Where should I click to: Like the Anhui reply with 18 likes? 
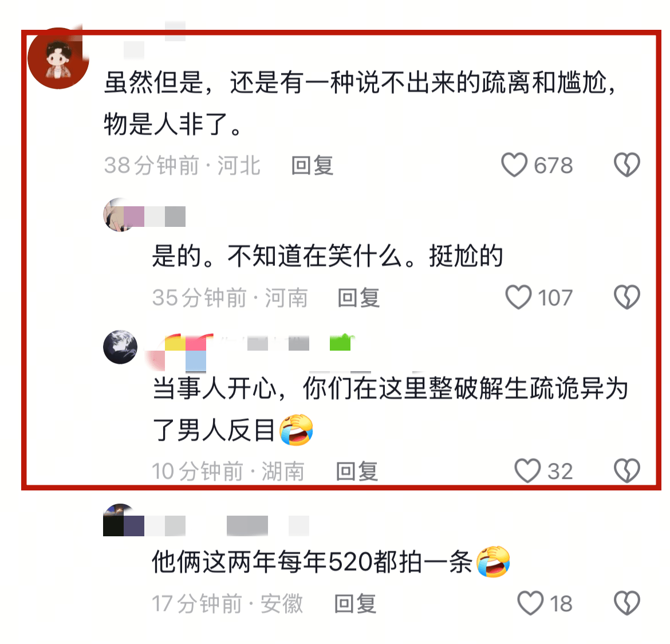click(530, 603)
